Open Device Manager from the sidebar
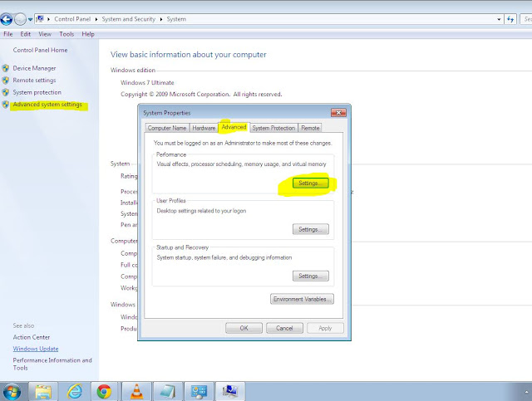The height and width of the screenshot is (401, 532). click(x=34, y=68)
